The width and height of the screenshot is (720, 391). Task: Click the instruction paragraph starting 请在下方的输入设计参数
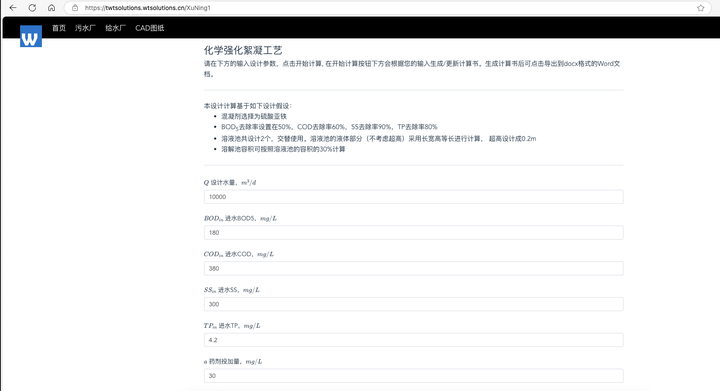pyautogui.click(x=412, y=69)
